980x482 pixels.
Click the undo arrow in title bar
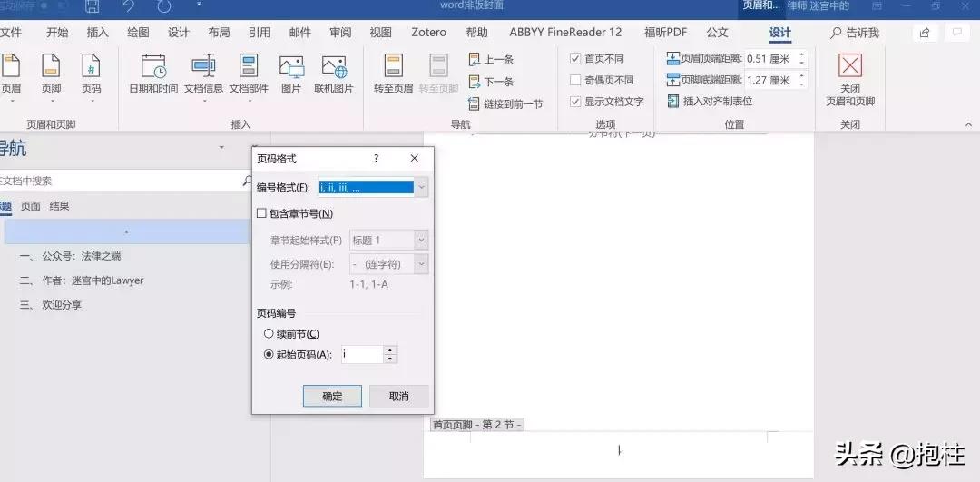click(128, 6)
